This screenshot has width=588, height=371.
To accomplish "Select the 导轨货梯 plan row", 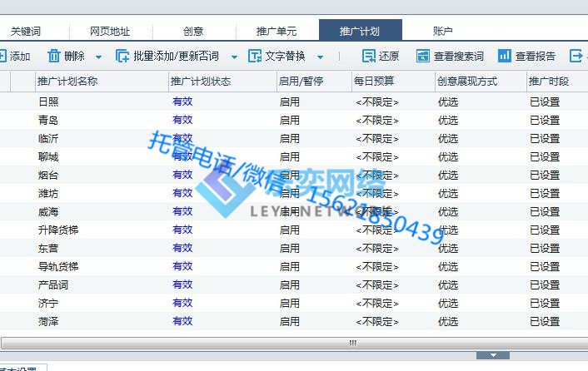I will click(294, 266).
